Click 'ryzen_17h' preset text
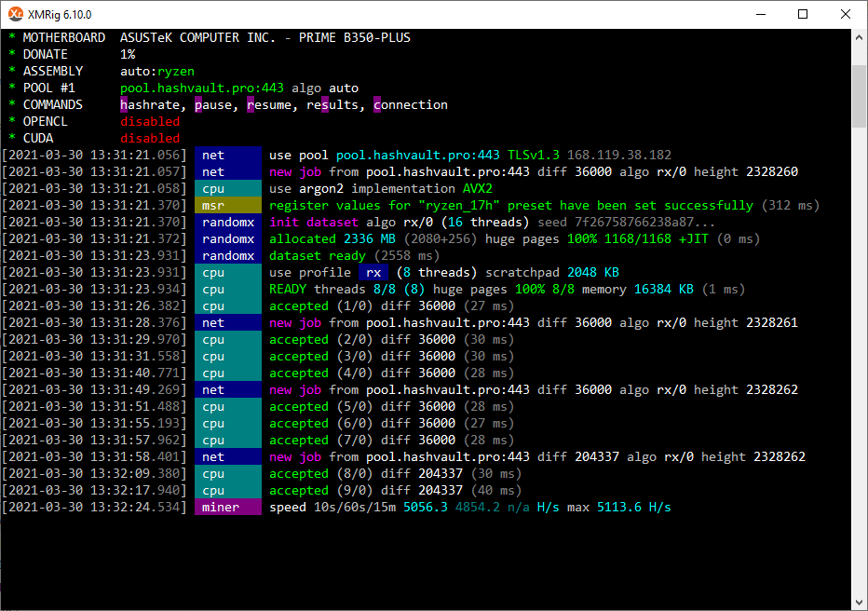Screen dimensions: 868x611 tap(459, 205)
